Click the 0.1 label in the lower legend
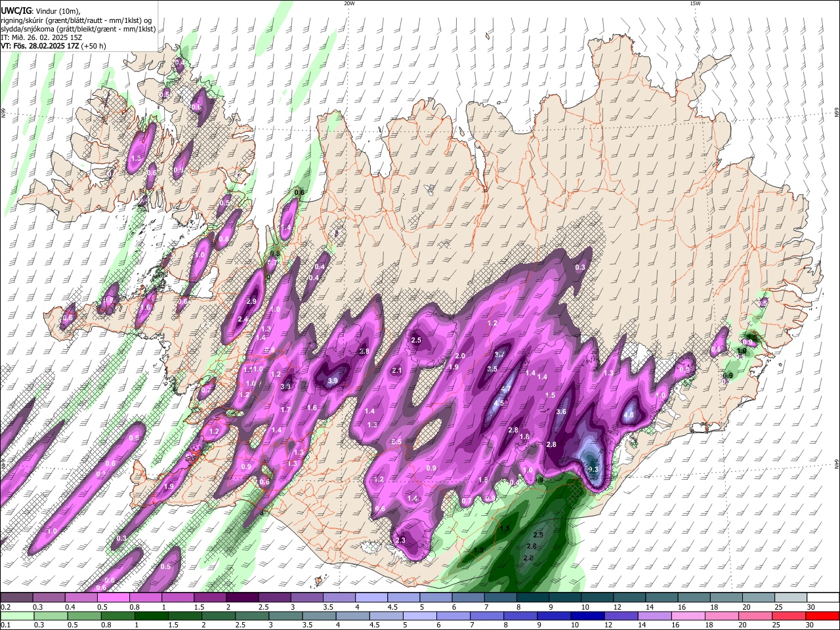This screenshot has width=840, height=630. pyautogui.click(x=5, y=625)
